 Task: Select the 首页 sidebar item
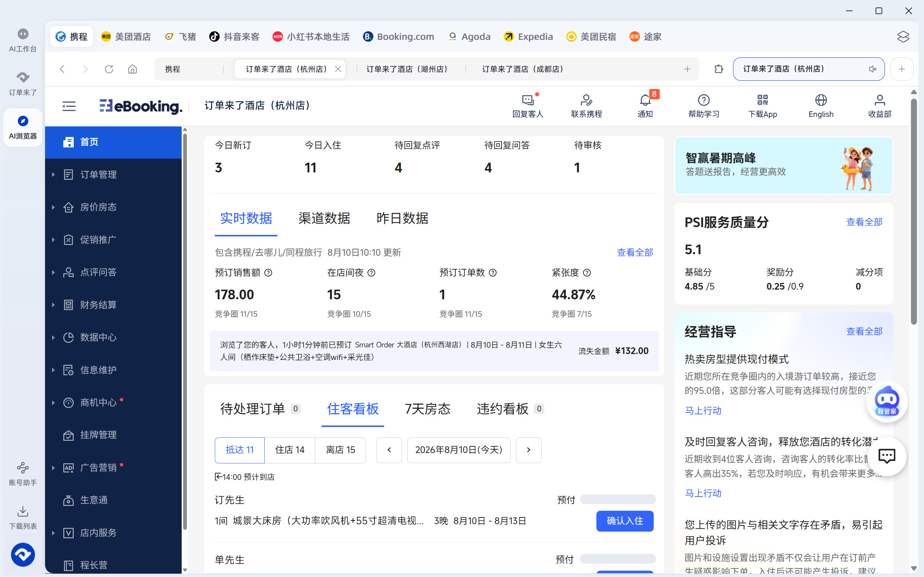coord(113,142)
